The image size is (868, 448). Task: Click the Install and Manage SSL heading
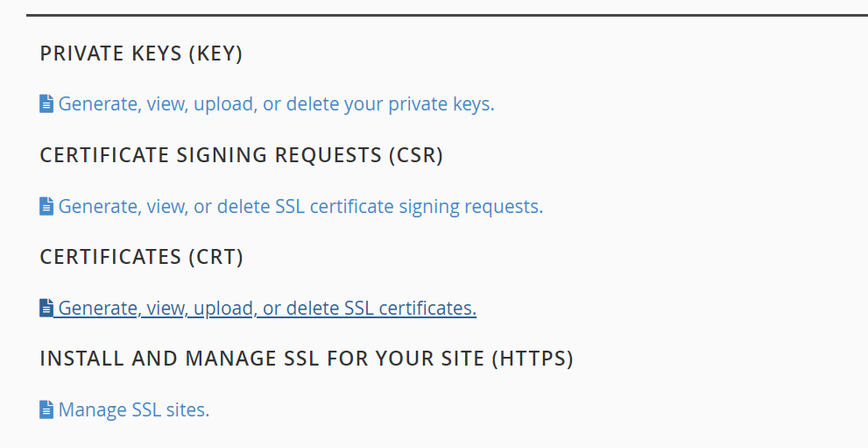click(x=263, y=359)
